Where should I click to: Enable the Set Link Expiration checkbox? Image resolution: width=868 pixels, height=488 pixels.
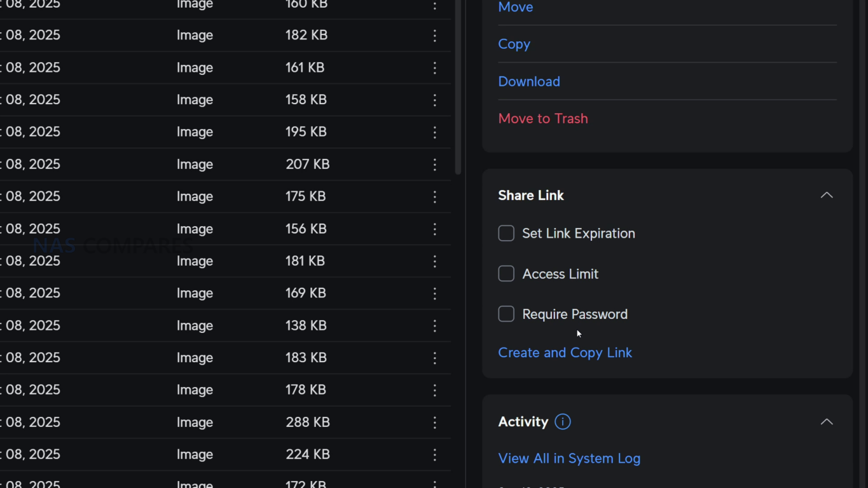[506, 233]
